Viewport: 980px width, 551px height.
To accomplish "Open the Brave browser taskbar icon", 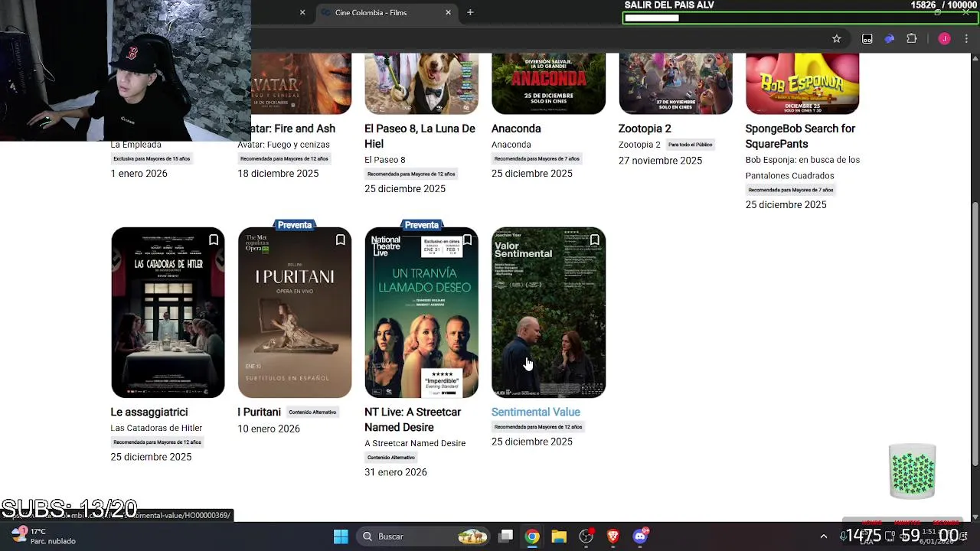I will tap(612, 536).
